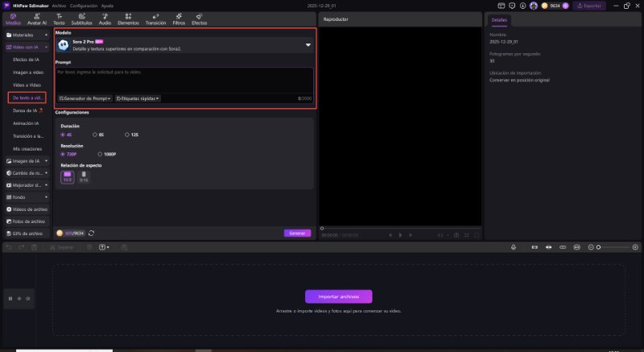Open the Transición tool
The width and height of the screenshot is (644, 352).
click(155, 19)
